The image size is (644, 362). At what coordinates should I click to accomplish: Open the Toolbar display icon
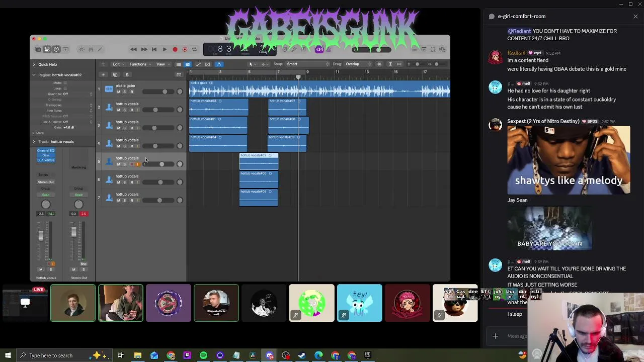[x=65, y=49]
